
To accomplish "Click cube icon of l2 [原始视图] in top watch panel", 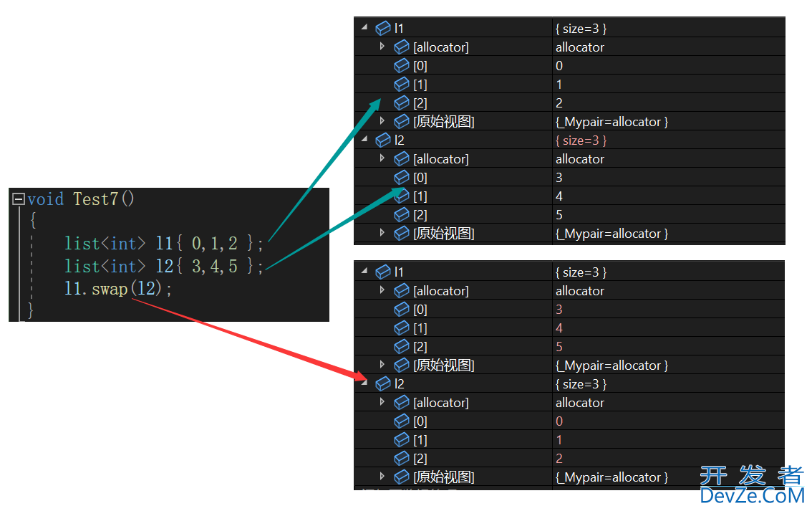I will pos(401,233).
